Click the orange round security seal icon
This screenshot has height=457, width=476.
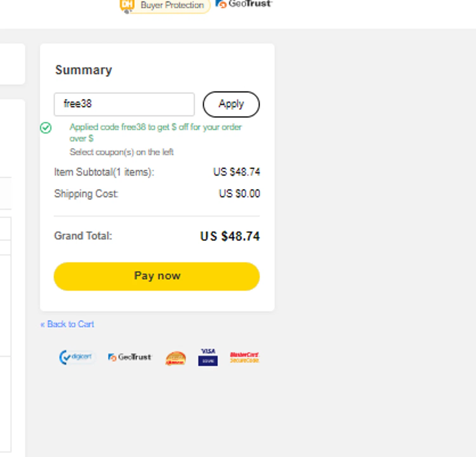coord(175,358)
